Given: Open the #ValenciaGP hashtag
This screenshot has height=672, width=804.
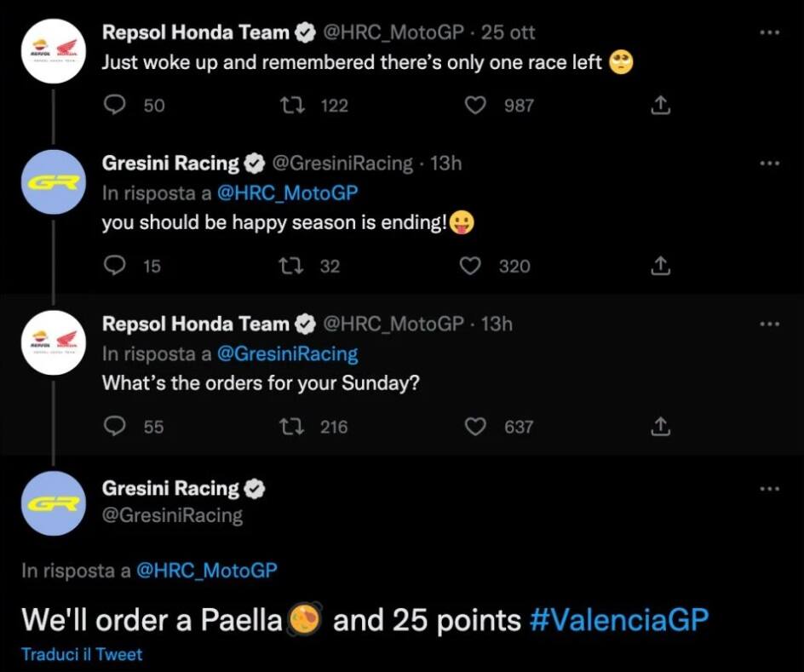Looking at the screenshot, I should coord(618,620).
